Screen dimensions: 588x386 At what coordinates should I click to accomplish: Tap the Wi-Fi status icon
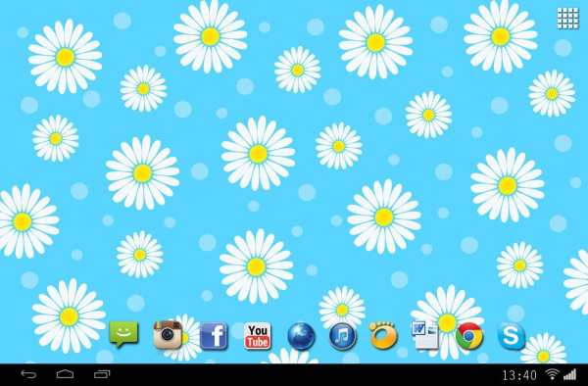pyautogui.click(x=552, y=374)
